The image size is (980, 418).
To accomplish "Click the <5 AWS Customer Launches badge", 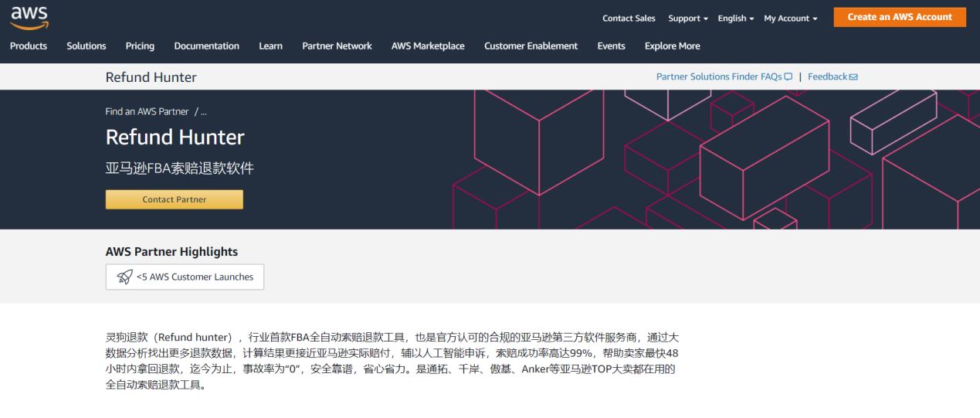I will click(x=185, y=277).
